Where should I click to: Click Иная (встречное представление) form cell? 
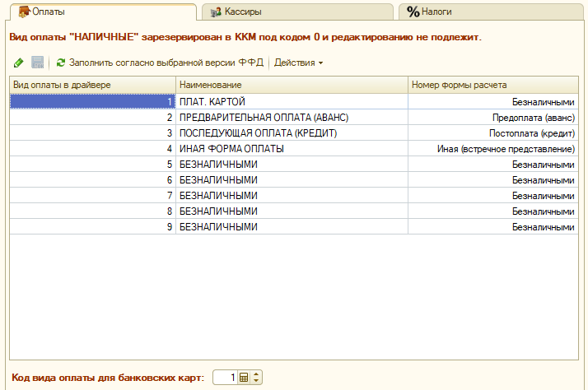coord(493,149)
